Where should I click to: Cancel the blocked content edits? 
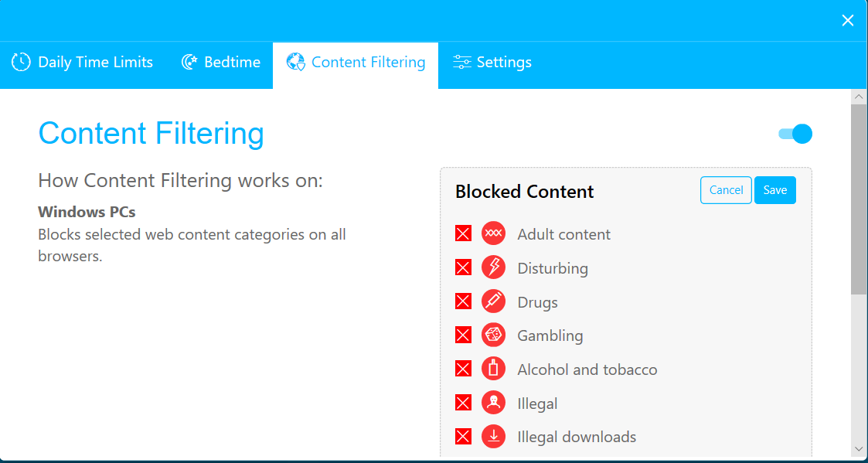726,189
